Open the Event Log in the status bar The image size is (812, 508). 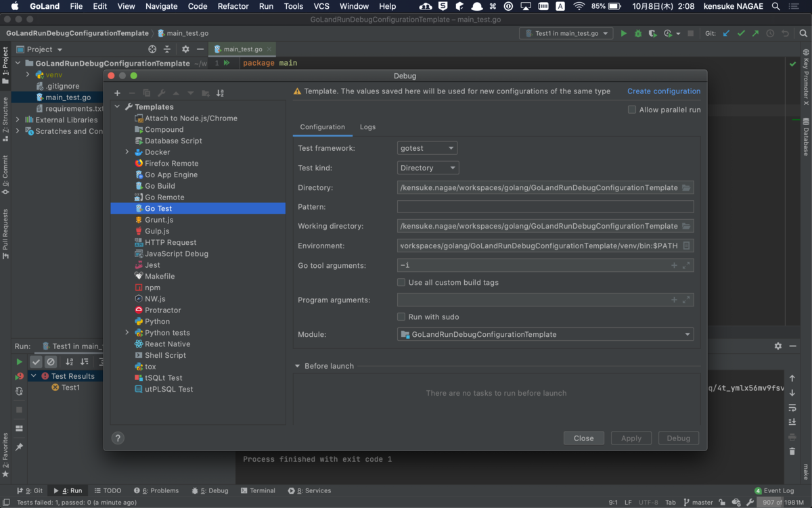pyautogui.click(x=775, y=490)
